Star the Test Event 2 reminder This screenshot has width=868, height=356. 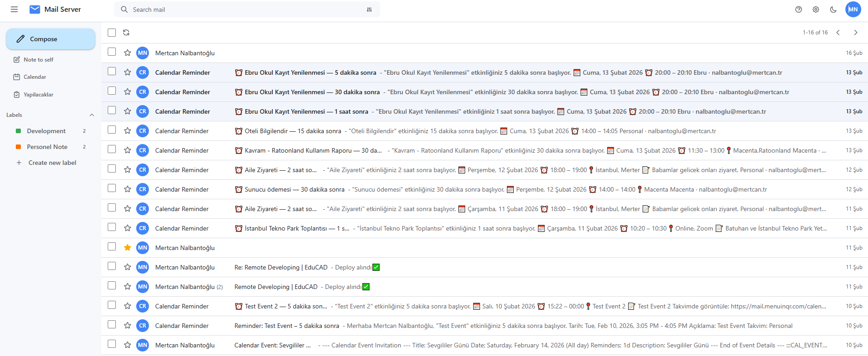click(128, 306)
